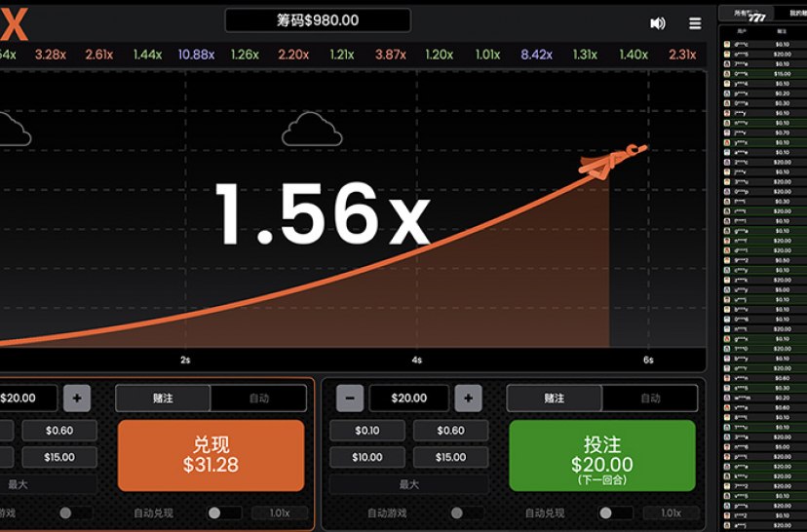The image size is (807, 532).
Task: Choose $0.60 preset in left bet panel
Action: 59,431
